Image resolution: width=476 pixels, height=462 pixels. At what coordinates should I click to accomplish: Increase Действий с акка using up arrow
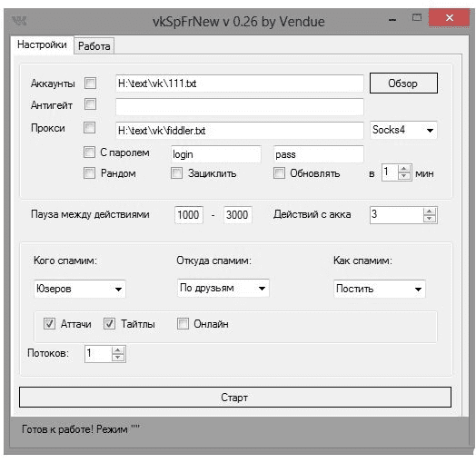(x=430, y=211)
